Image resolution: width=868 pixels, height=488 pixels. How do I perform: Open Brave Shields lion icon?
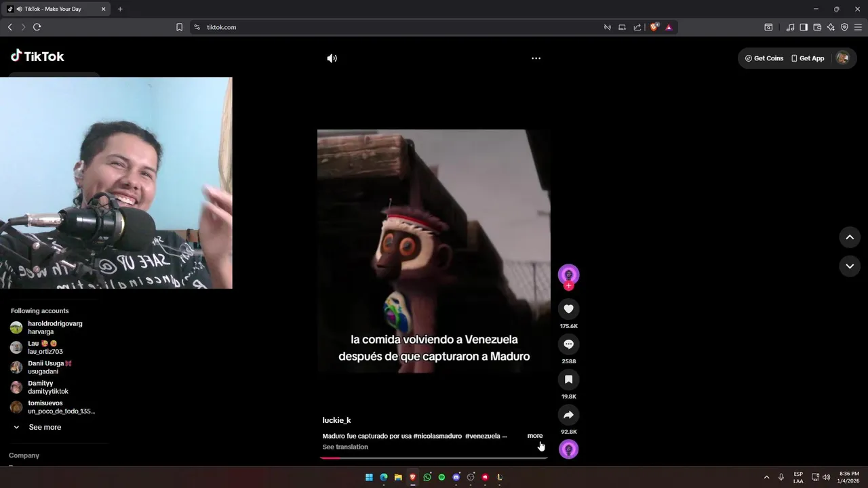(x=654, y=27)
